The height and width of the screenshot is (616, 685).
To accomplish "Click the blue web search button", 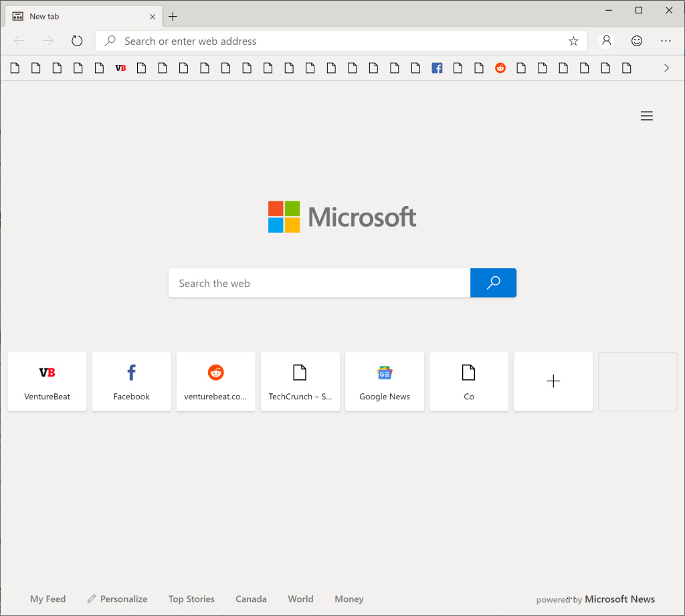I will pyautogui.click(x=493, y=283).
